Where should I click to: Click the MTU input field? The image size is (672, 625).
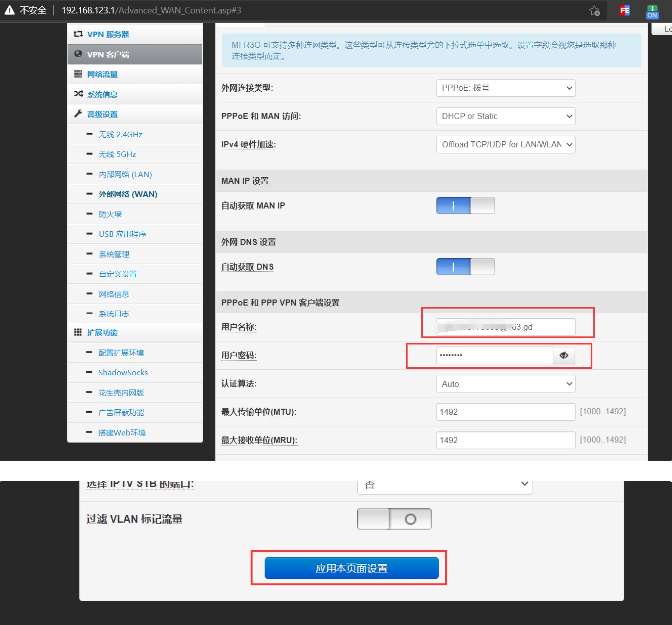505,412
